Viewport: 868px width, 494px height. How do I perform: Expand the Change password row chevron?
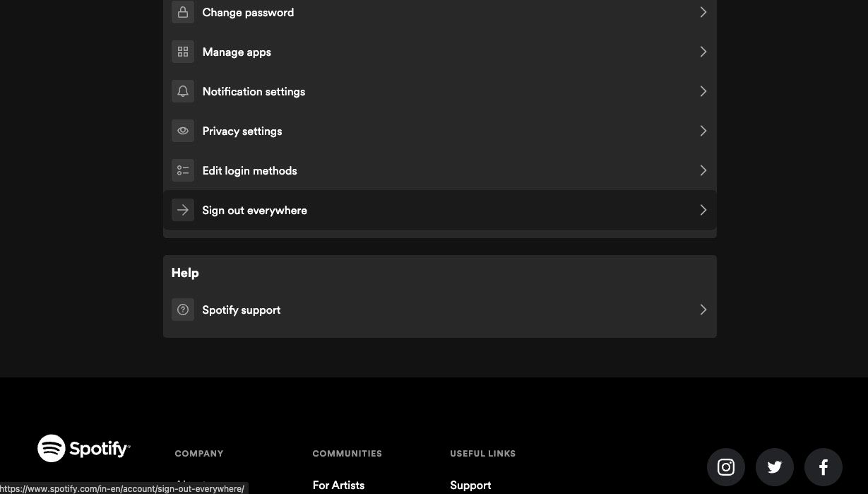coord(703,12)
